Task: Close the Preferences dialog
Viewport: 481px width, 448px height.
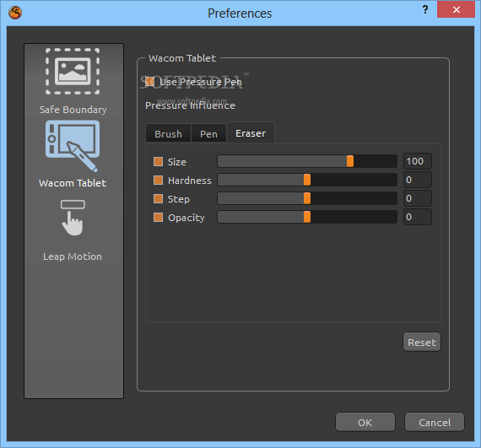Action: pos(456,9)
